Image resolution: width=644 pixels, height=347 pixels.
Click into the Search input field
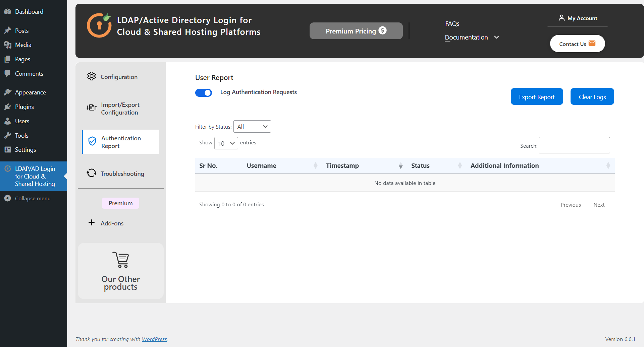tap(574, 145)
